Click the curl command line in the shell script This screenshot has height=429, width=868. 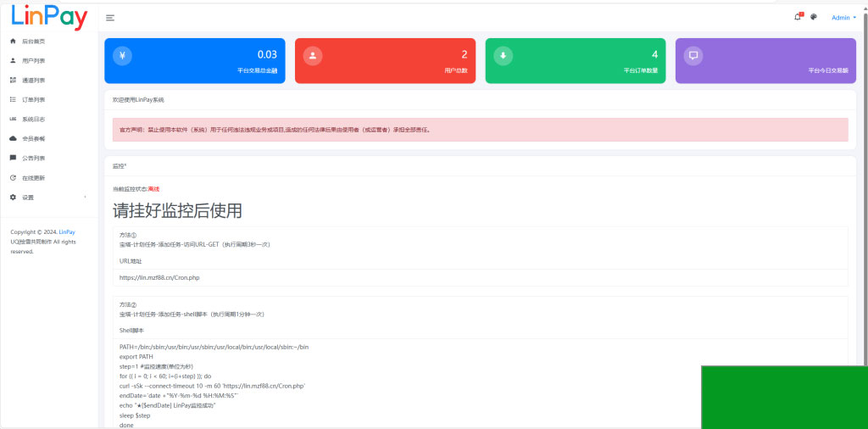coord(213,386)
